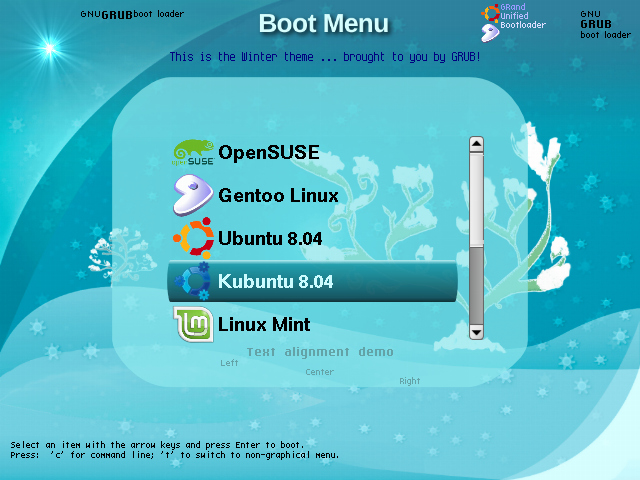Click the "Press: 'c' for command line" hint
The image size is (640, 480).
[x=175, y=455]
